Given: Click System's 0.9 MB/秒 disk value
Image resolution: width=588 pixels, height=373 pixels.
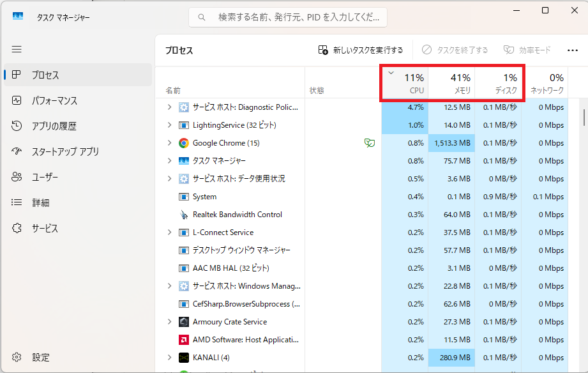Looking at the screenshot, I should 498,197.
